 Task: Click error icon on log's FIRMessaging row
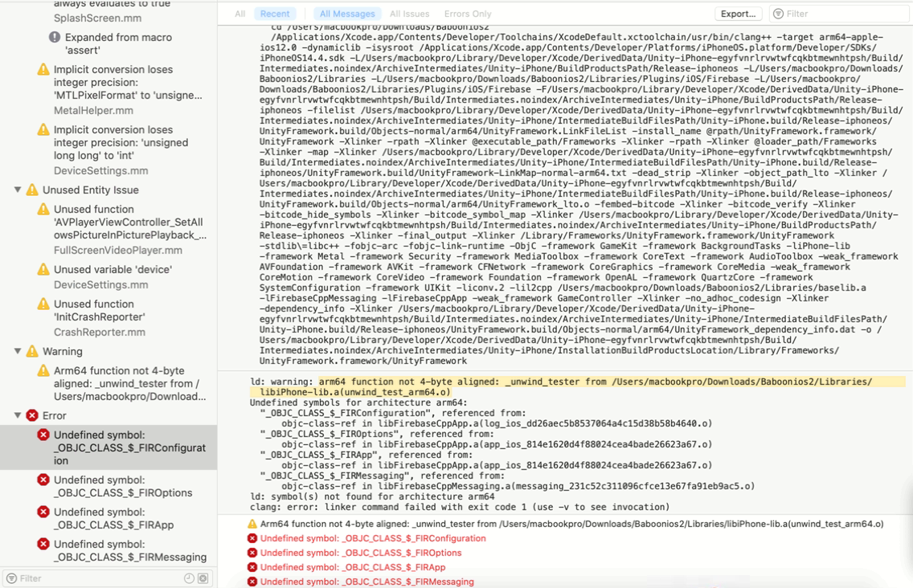coord(252,582)
